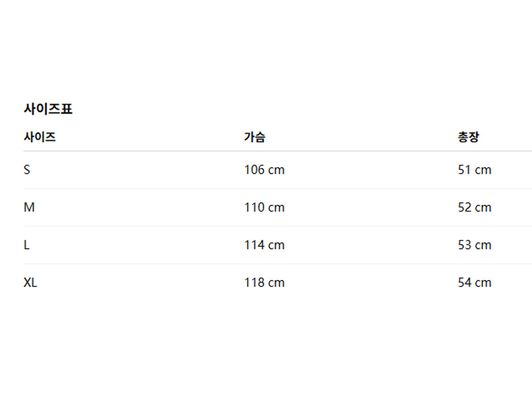Click the divider line under the header row
Image resolution: width=532 pixels, height=399 pixels.
[x=266, y=151]
